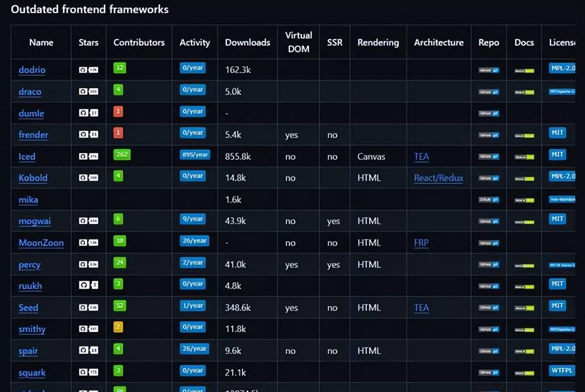Open the 895/year activity badge for Iced

click(195, 154)
